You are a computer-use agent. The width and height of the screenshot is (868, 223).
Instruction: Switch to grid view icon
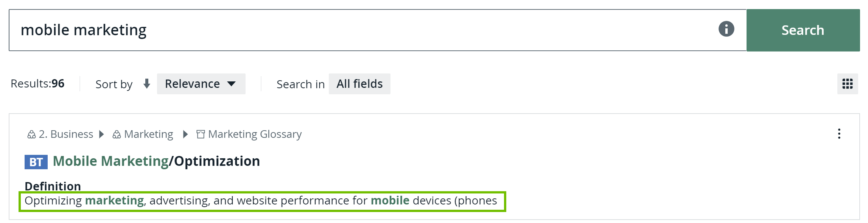(x=847, y=84)
